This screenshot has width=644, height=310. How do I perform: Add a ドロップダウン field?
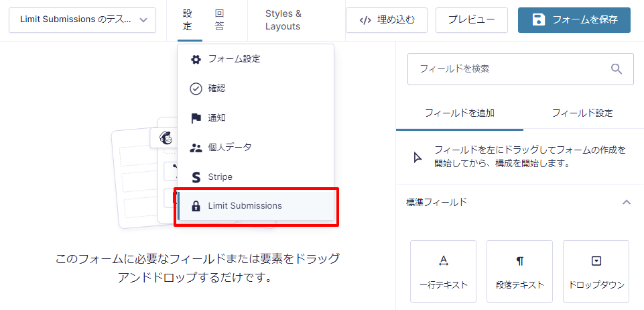pos(596,272)
